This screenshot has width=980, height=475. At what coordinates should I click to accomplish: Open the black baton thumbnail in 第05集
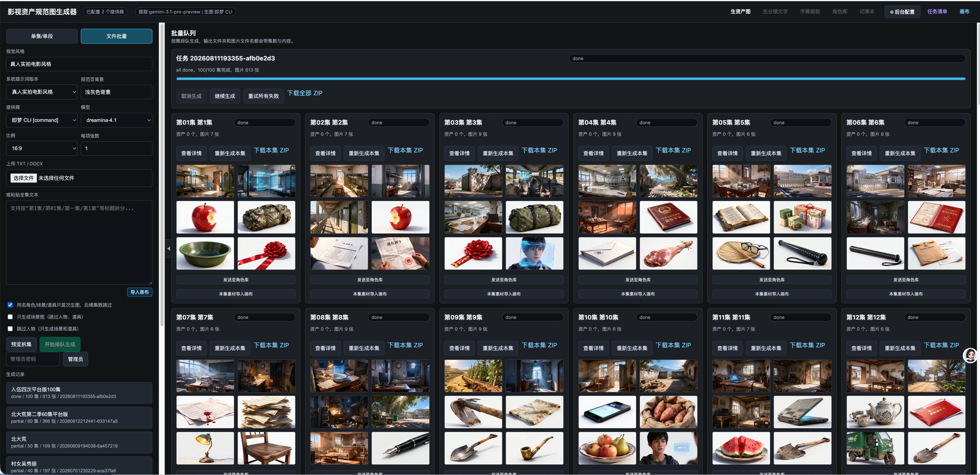802,254
